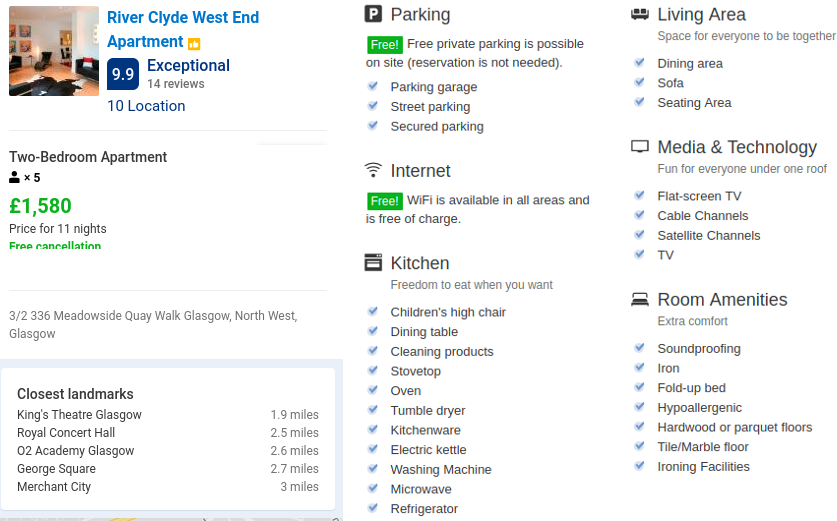Click the Internet WiFi icon
The image size is (837, 521).
(x=373, y=170)
